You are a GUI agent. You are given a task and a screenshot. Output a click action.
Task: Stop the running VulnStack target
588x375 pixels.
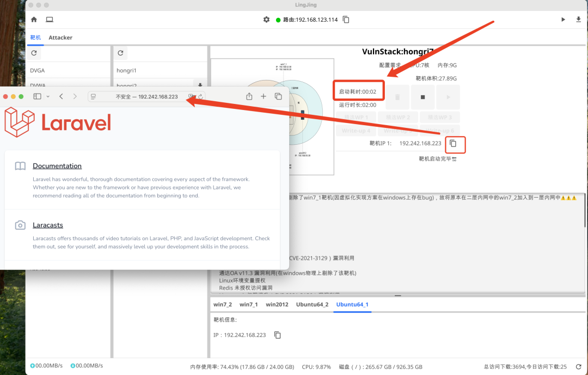[422, 97]
